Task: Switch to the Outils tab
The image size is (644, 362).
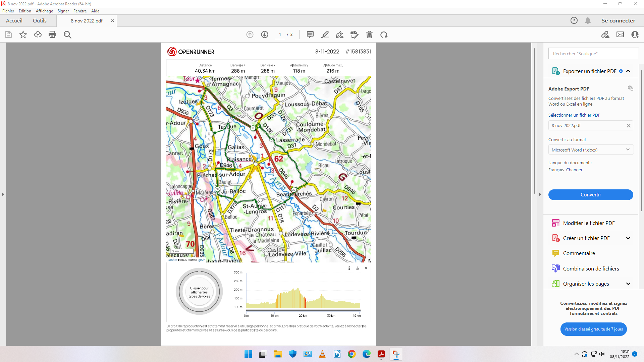Action: click(40, 20)
